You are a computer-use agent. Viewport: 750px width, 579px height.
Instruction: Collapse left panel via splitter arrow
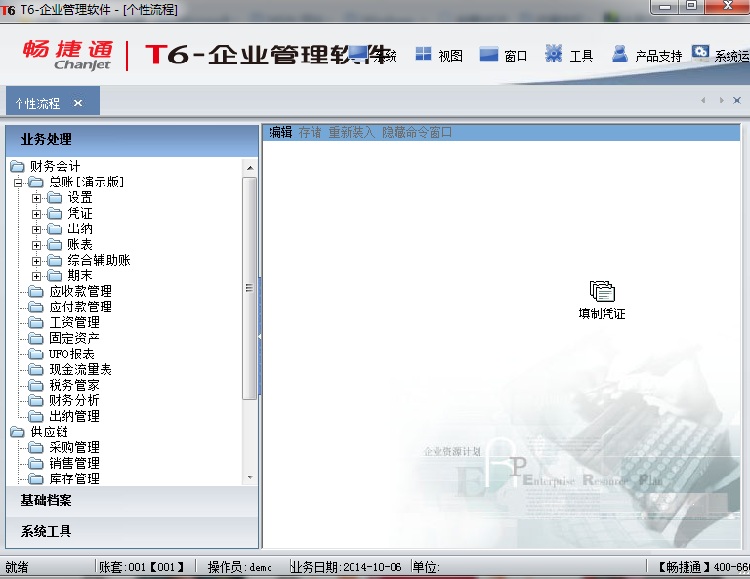(260, 336)
